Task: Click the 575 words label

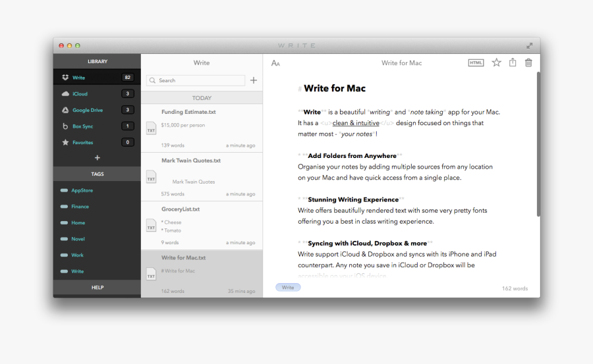Action: tap(173, 194)
